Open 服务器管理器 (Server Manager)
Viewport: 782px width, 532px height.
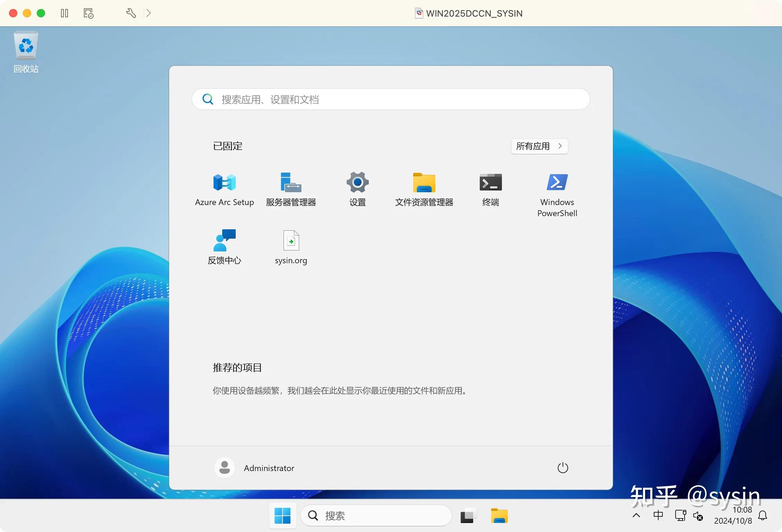pos(290,189)
